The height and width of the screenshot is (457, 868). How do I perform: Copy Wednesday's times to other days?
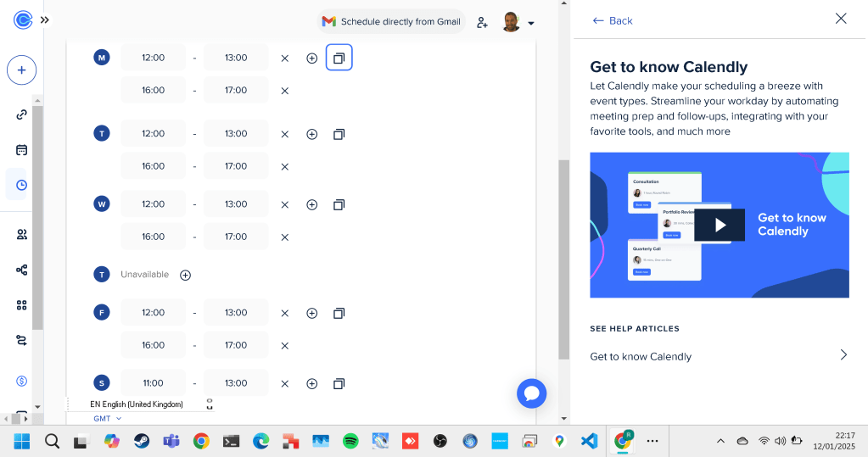(339, 204)
